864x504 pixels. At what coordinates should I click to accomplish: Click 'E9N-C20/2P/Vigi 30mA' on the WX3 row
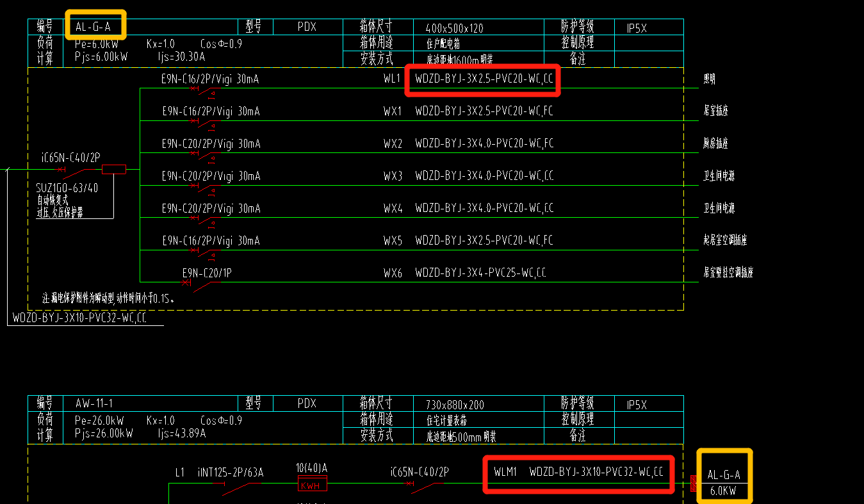[x=211, y=176]
